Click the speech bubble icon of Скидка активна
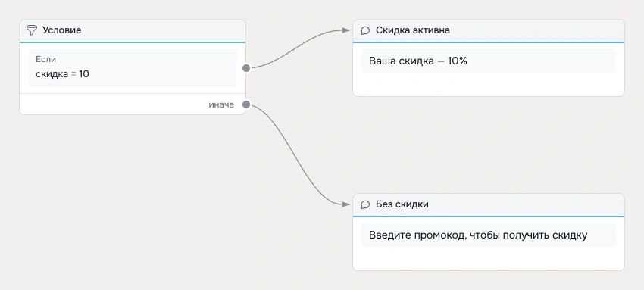Viewport: 644px width, 290px height. coord(364,30)
